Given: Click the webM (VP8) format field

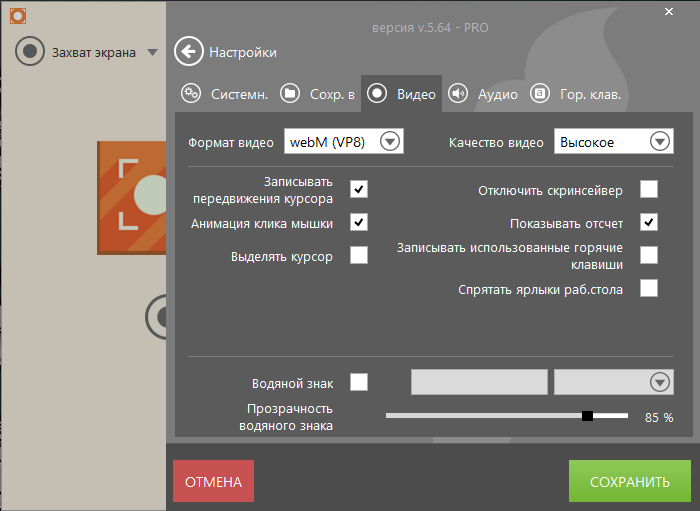Looking at the screenshot, I should pyautogui.click(x=344, y=141).
